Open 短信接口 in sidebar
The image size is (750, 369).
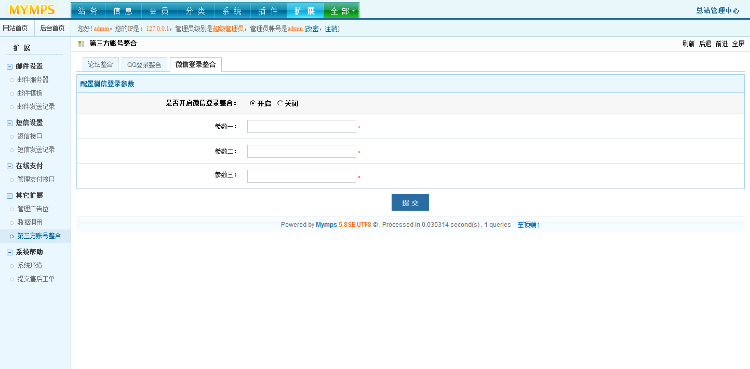coord(29,136)
